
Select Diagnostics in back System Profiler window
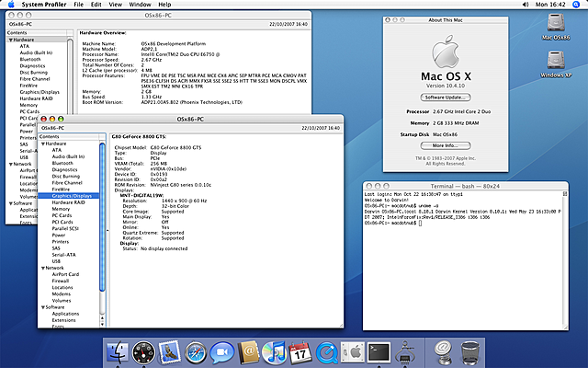click(x=33, y=65)
